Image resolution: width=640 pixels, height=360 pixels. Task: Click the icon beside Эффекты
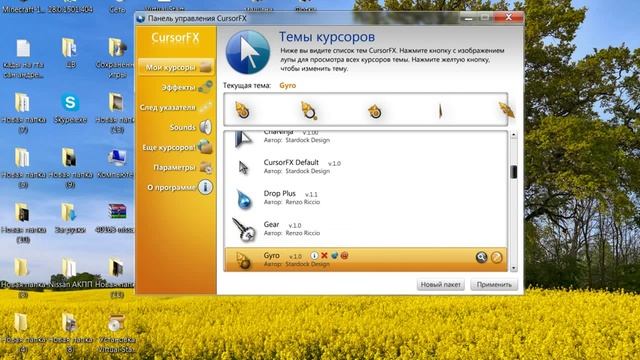(x=205, y=87)
